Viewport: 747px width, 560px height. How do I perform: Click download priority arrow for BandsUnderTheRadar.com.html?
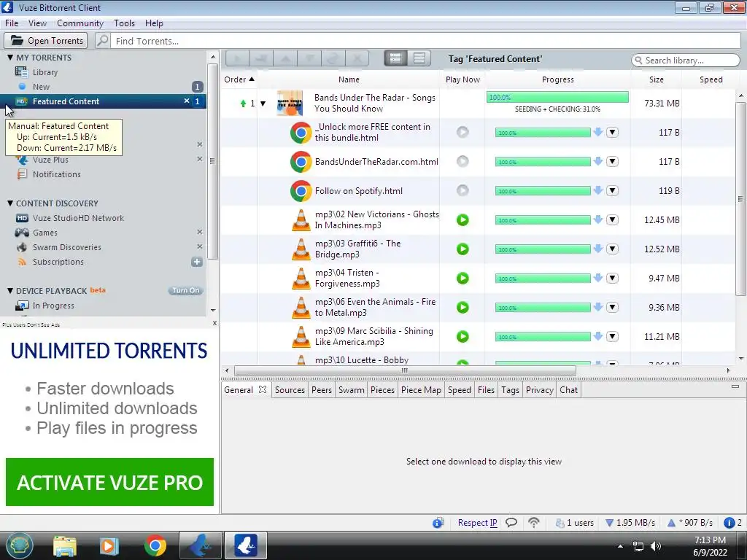coord(598,161)
